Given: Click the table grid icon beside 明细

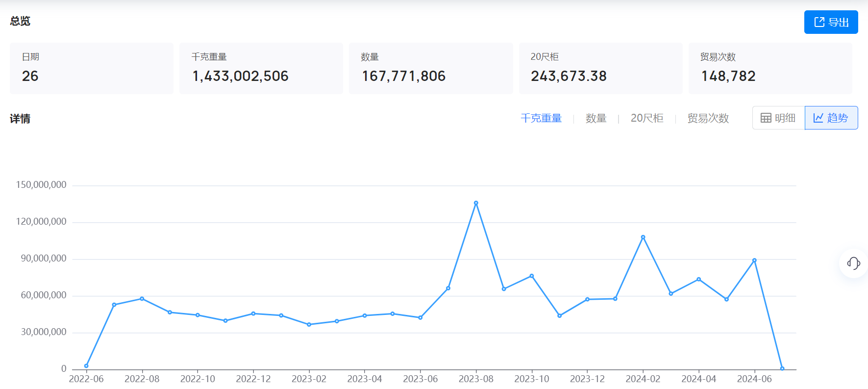Looking at the screenshot, I should click(766, 118).
